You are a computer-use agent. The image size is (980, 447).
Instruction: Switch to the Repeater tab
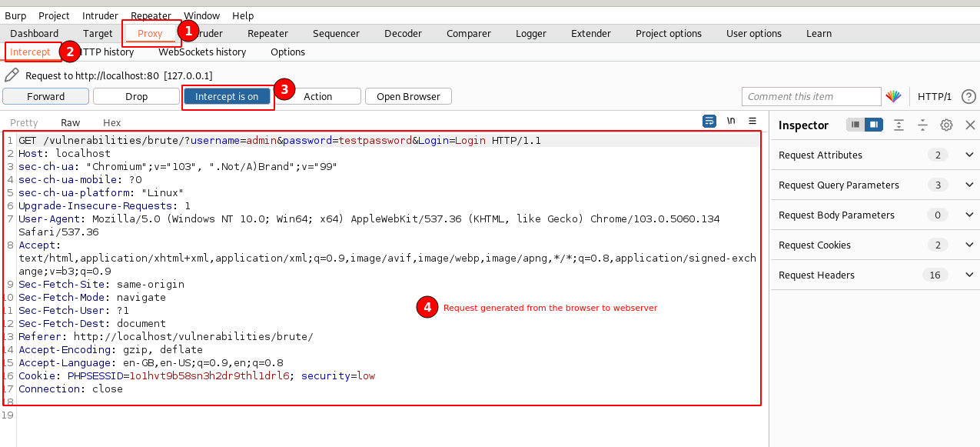(267, 33)
